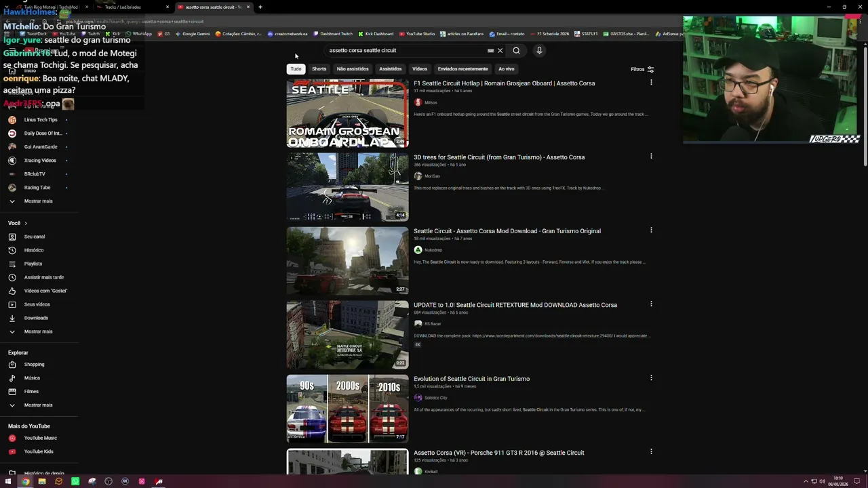Open UPDATE to 1.0 Seattle Circuit RETEXTURE title
This screenshot has width=868, height=488.
[515, 305]
